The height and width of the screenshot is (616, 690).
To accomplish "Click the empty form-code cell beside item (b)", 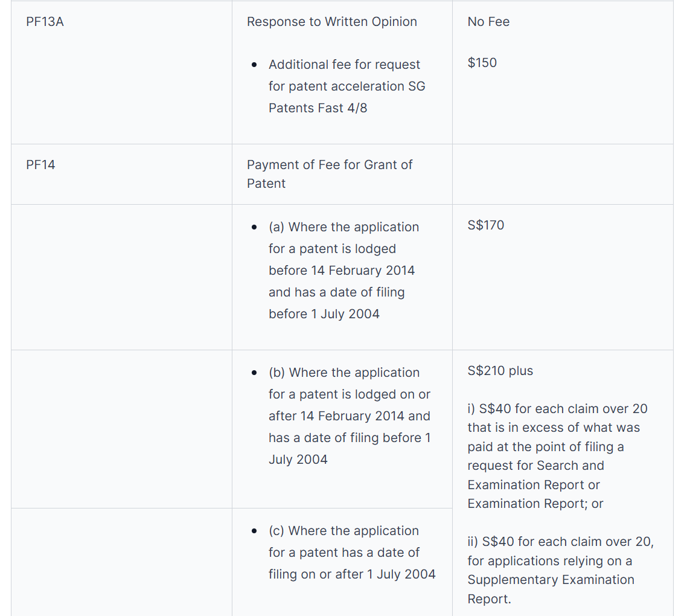I will coord(121,428).
